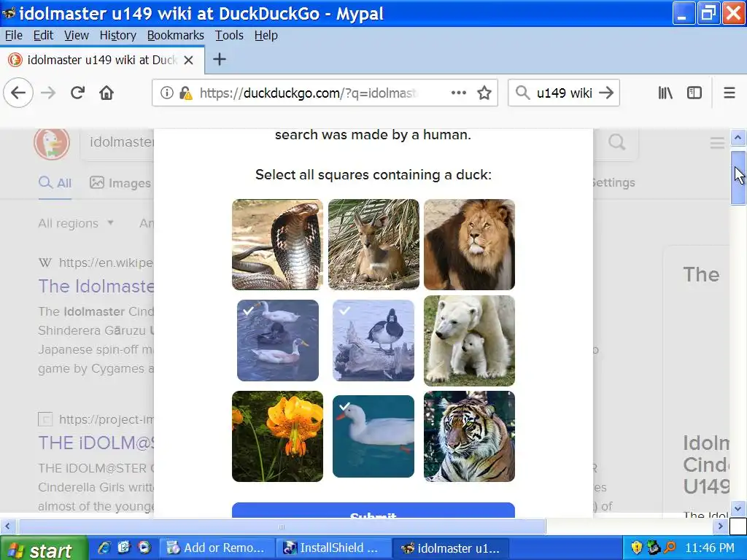The width and height of the screenshot is (747, 560).
Task: Click the horizontal scrollbar left arrow
Action: coord(7,526)
